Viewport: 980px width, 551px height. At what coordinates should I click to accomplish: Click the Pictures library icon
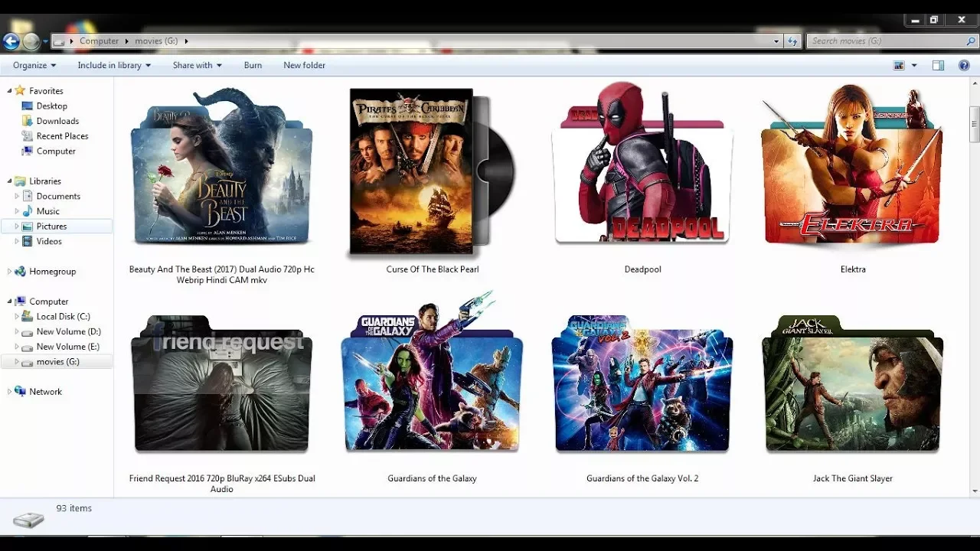(x=28, y=227)
